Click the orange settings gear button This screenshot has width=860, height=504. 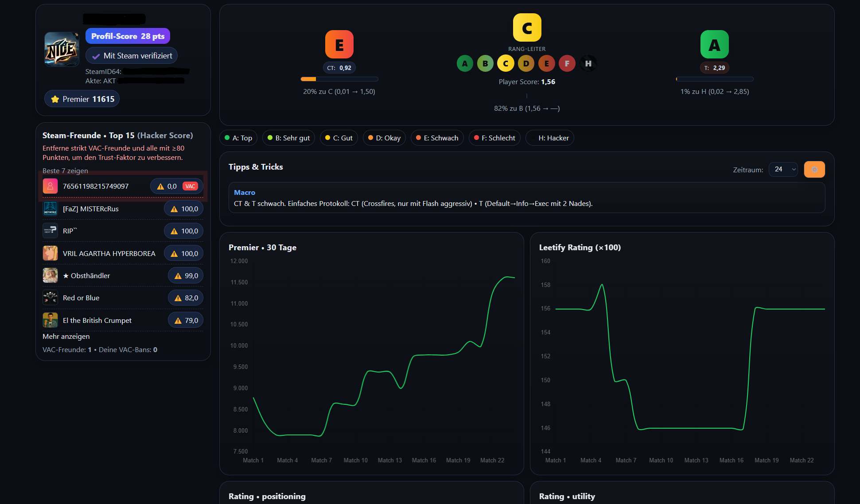tap(814, 169)
